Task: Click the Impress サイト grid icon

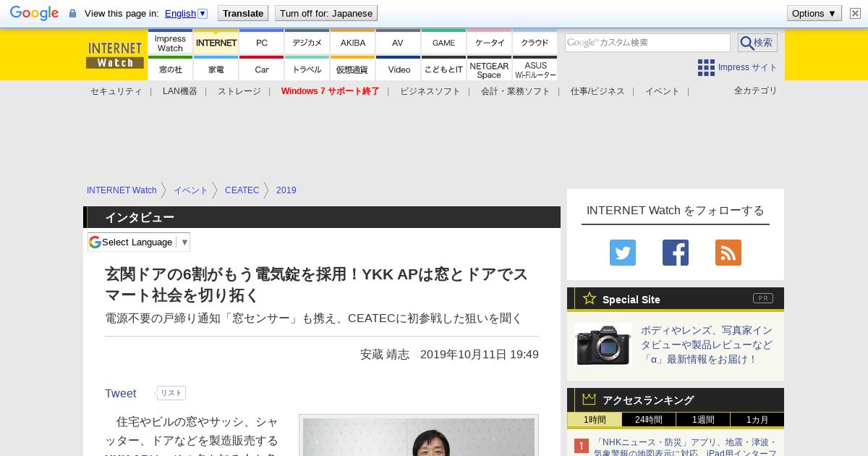Action: pyautogui.click(x=706, y=67)
